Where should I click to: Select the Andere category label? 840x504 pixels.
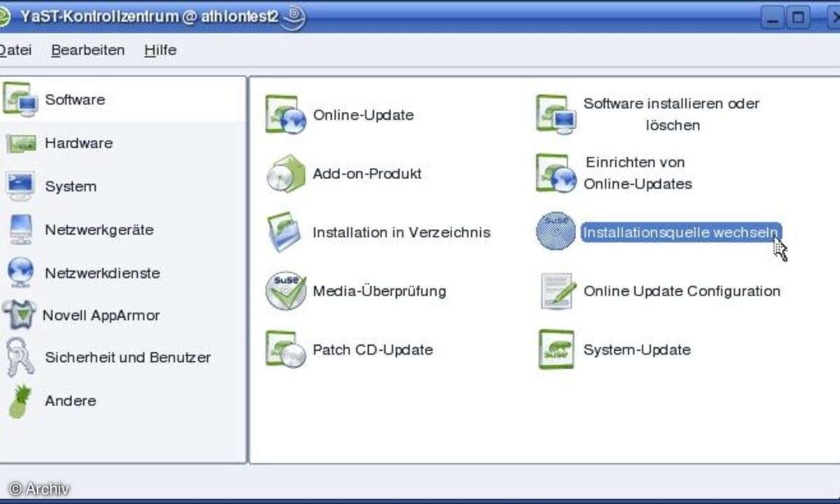[x=71, y=401]
